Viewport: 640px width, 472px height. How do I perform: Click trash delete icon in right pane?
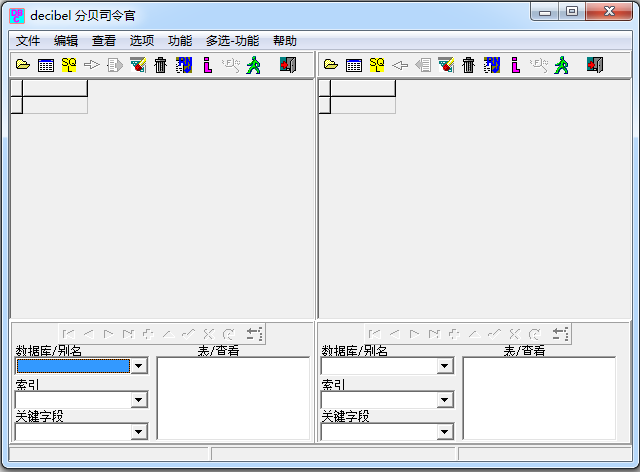tap(468, 65)
